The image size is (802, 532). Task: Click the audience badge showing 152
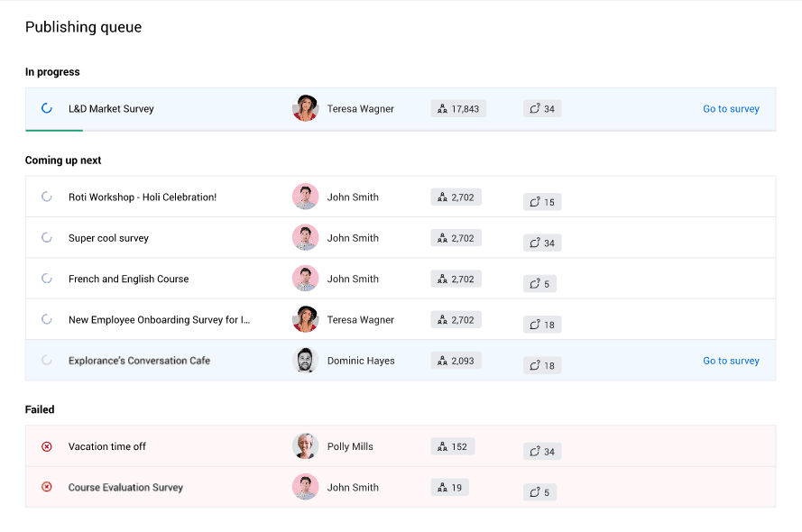coord(452,446)
